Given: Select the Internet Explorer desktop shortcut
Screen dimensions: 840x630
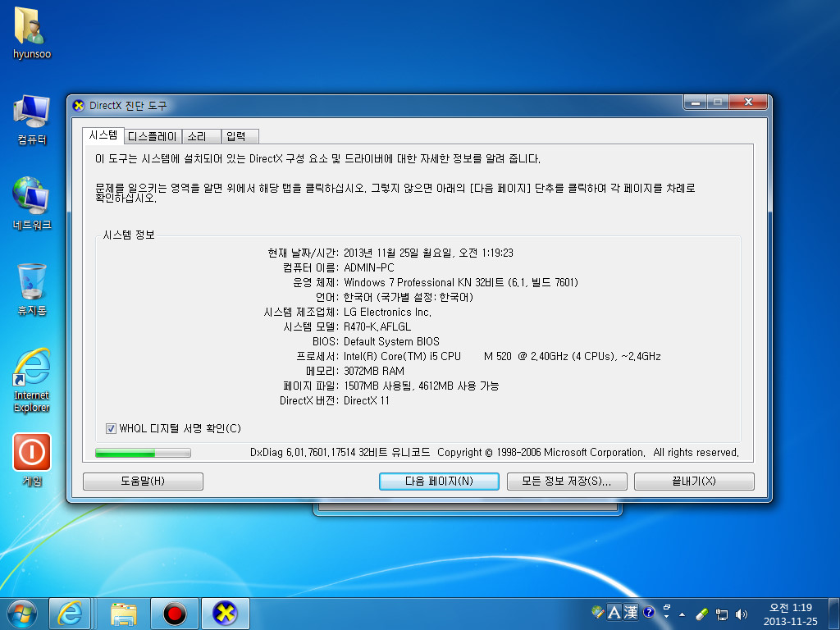Looking at the screenshot, I should click(x=32, y=381).
